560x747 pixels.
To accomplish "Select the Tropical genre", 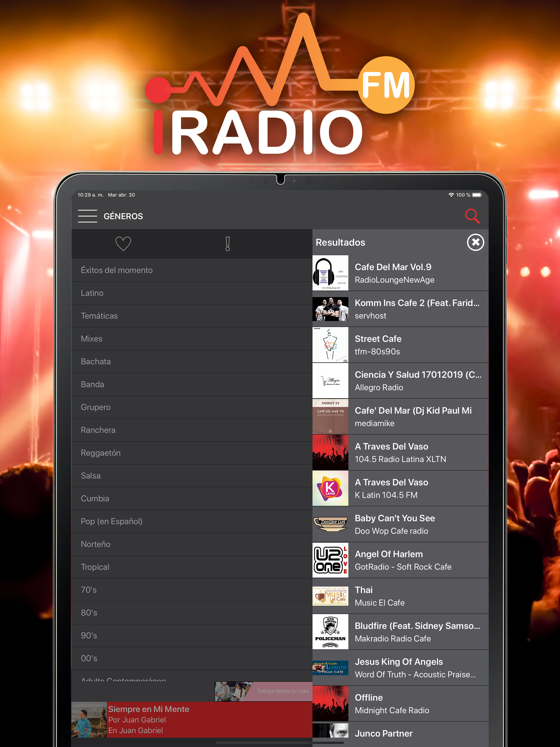I will (192, 567).
